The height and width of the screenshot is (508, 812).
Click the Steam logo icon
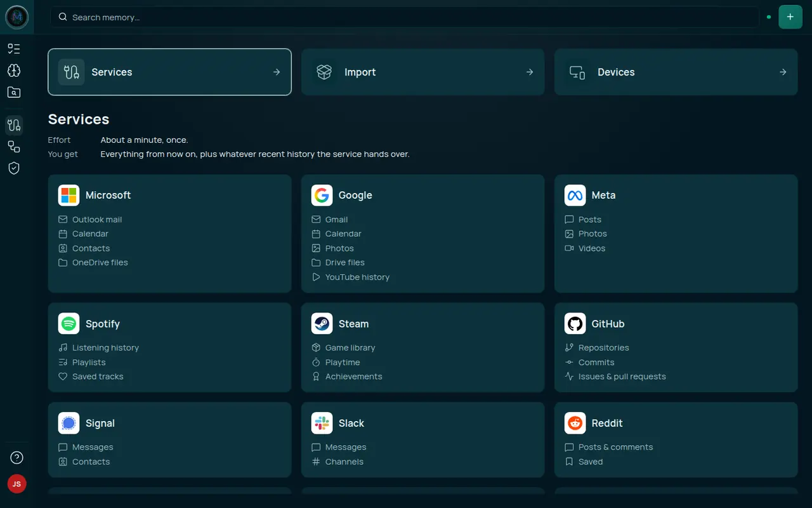pos(322,324)
